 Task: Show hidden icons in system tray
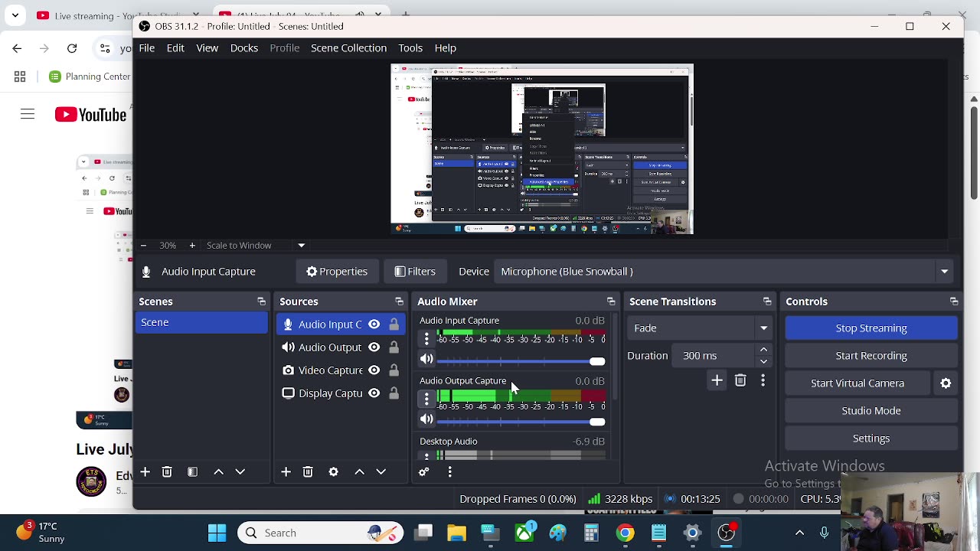(x=799, y=533)
